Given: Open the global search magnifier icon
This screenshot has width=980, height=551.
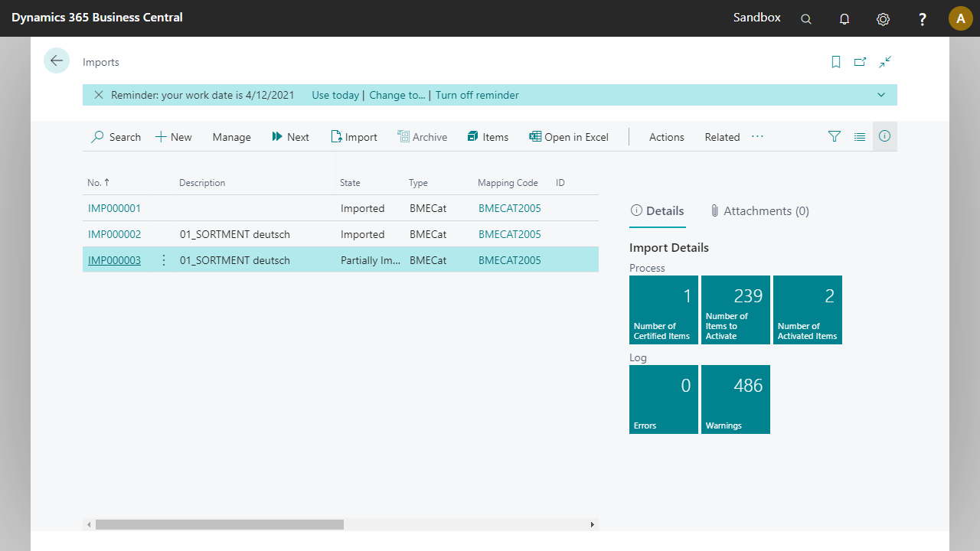Looking at the screenshot, I should 806,19.
